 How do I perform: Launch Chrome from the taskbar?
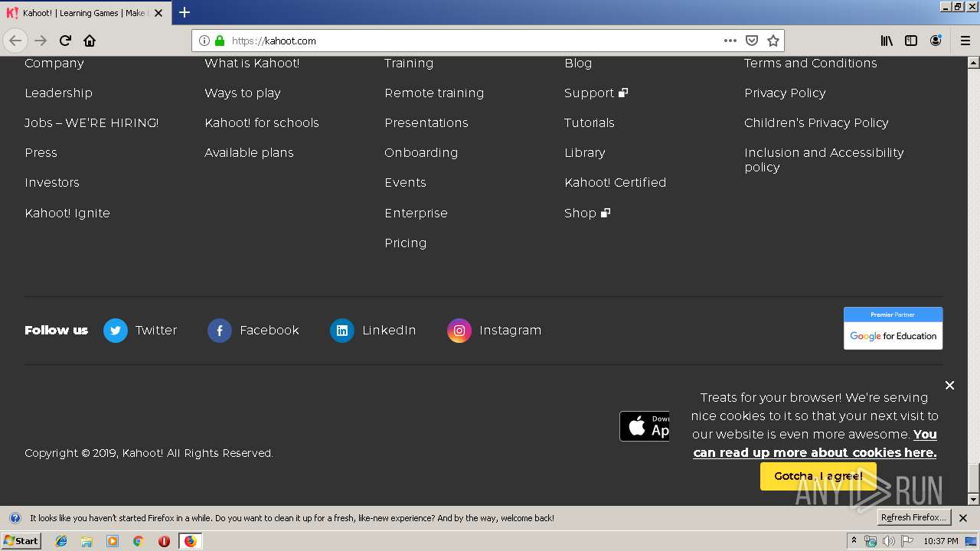(138, 541)
